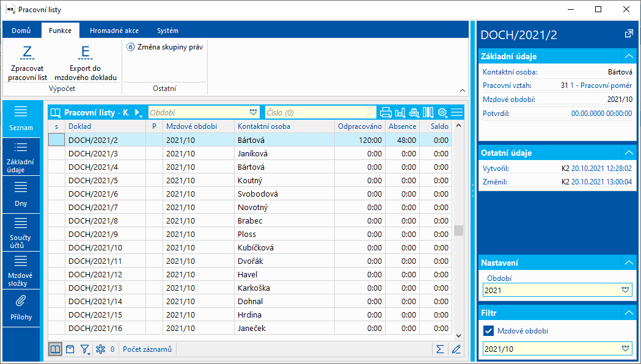This screenshot has height=364, width=641.
Task: Open the Seznam sidebar page
Action: point(21,119)
